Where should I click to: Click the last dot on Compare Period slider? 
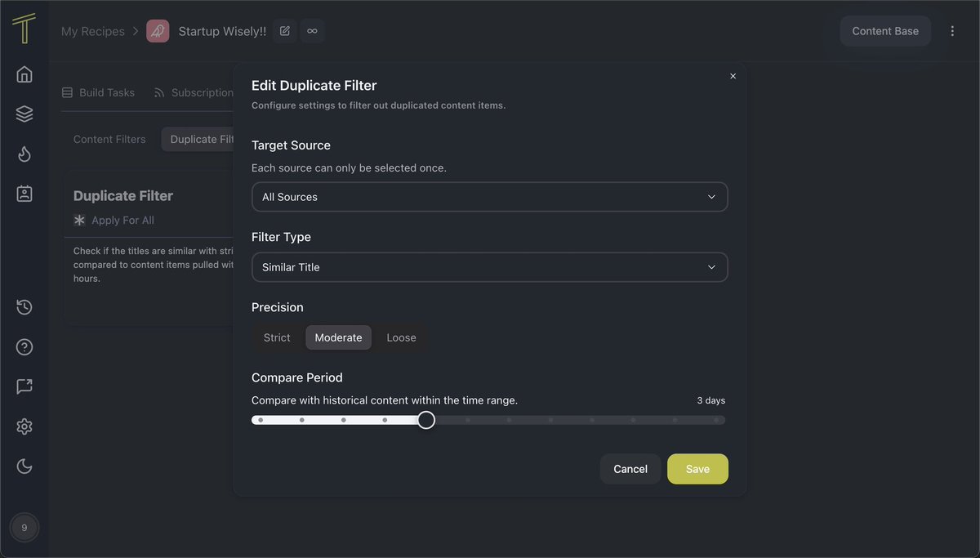coord(716,420)
